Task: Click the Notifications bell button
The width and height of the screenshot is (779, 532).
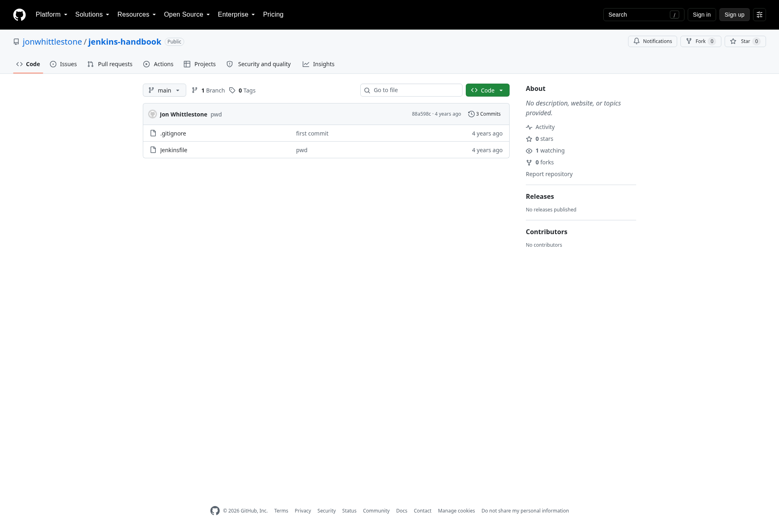Action: [652, 41]
